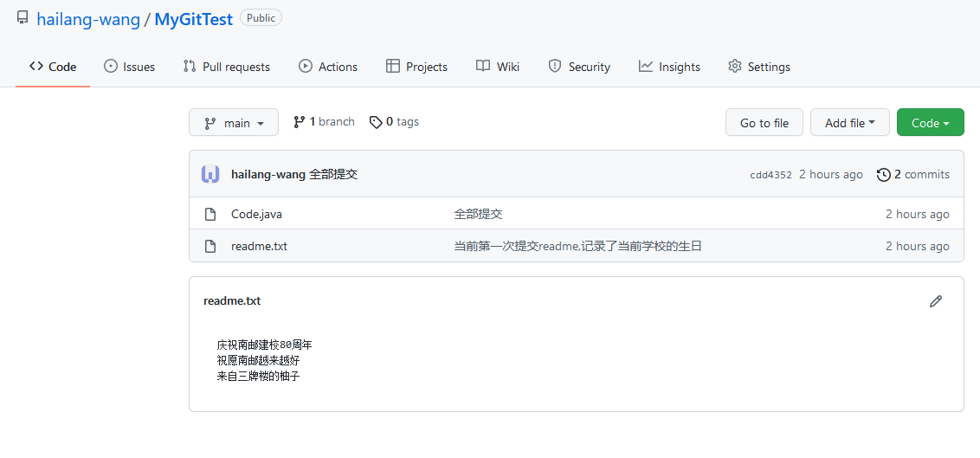Click the 2 hours ago timestamp beside cdd4352
Screen dimensions: 980x458
tap(830, 174)
